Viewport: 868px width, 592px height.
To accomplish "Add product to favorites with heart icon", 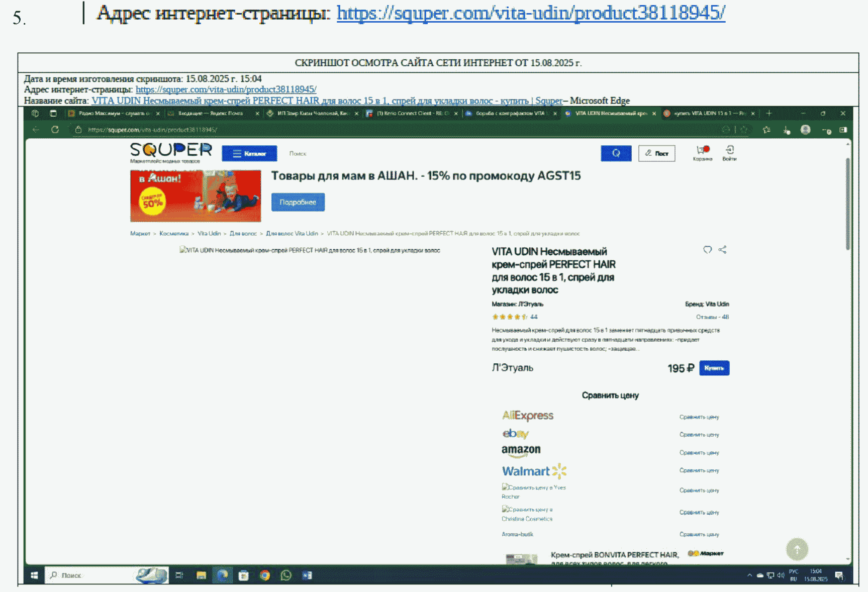I will (708, 250).
